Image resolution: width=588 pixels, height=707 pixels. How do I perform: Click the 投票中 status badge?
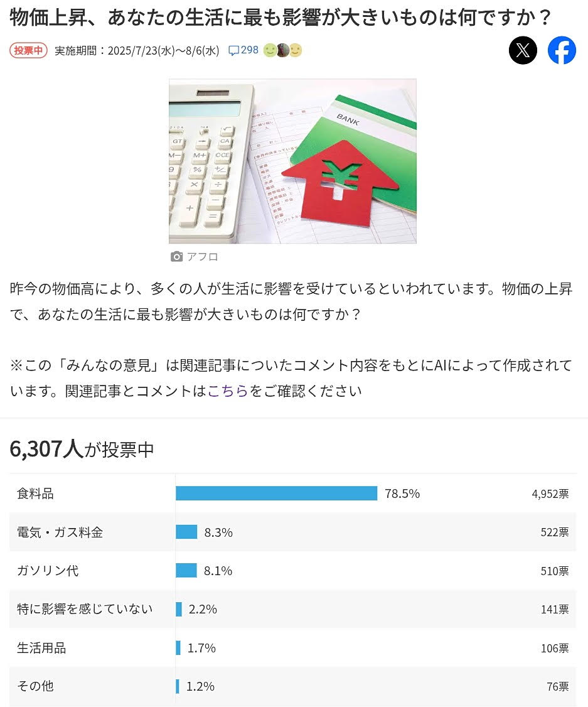coord(28,50)
